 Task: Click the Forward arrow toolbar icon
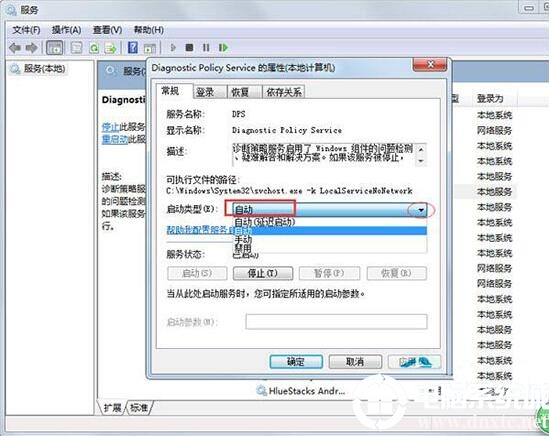tap(32, 47)
